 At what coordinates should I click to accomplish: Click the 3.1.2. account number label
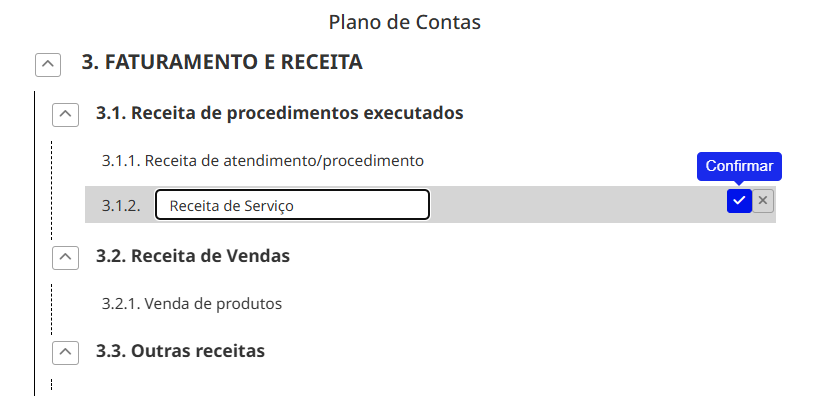pos(121,206)
